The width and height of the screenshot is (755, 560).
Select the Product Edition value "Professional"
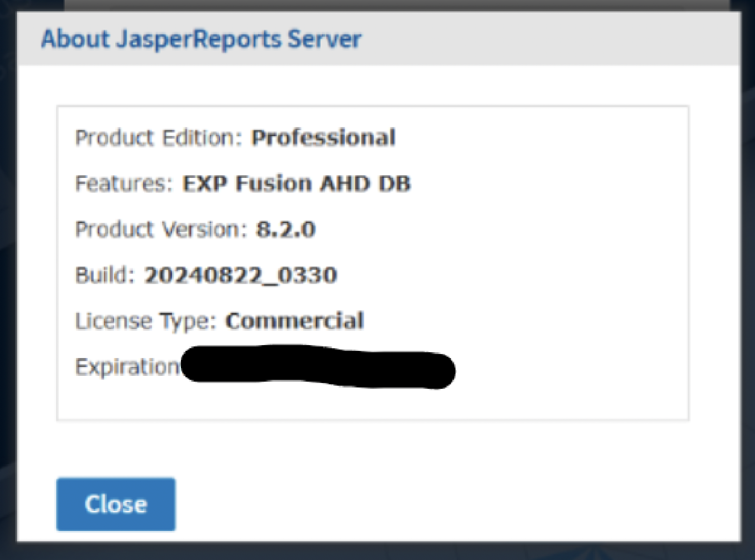pyautogui.click(x=323, y=138)
